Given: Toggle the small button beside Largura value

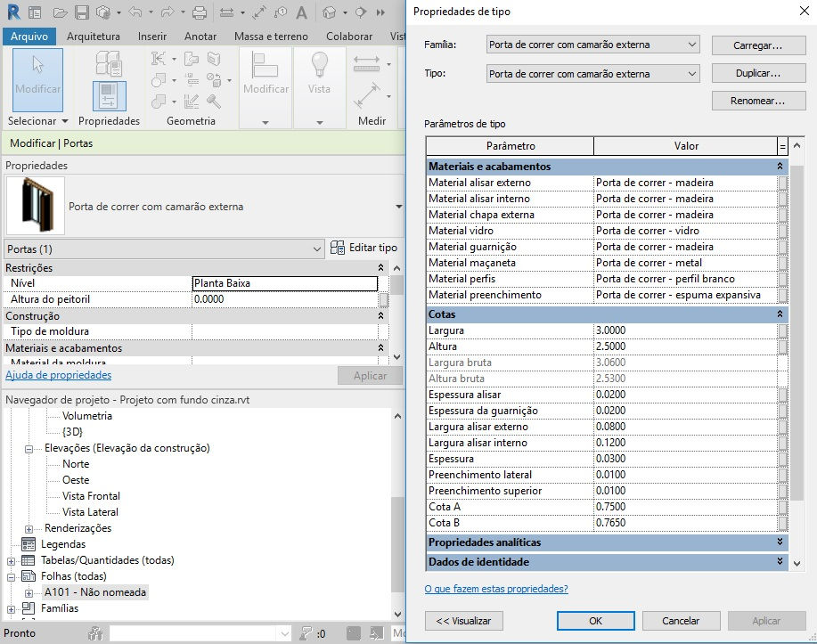Looking at the screenshot, I should (782, 330).
